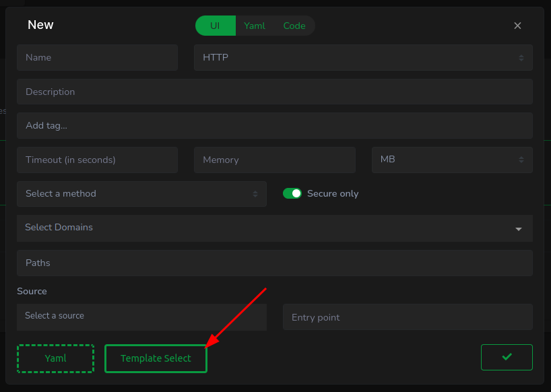
Task: Click into the Description field
Action: click(274, 92)
